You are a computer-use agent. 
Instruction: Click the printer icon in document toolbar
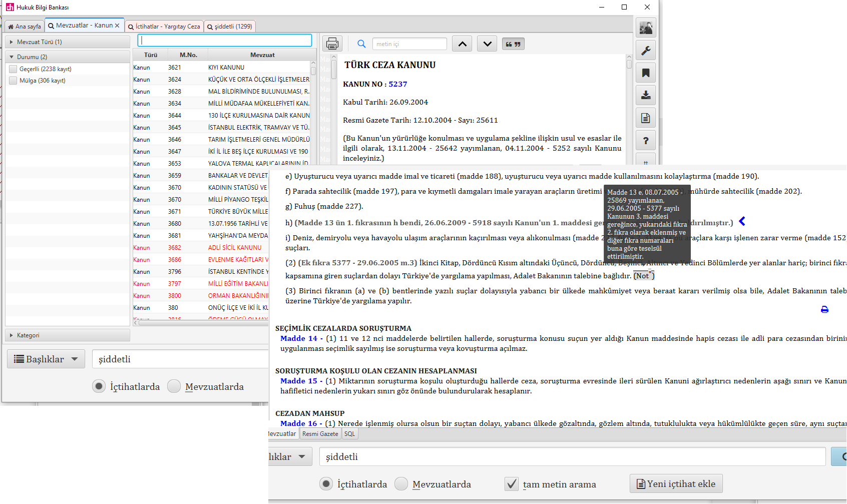point(332,44)
